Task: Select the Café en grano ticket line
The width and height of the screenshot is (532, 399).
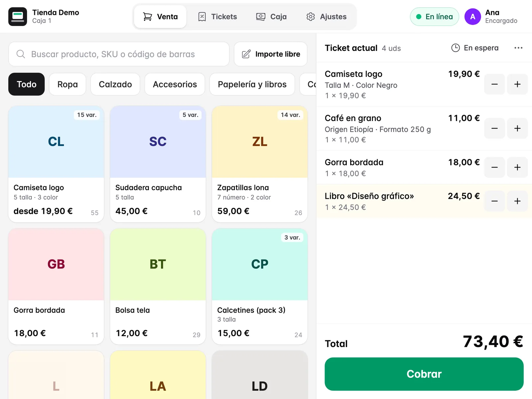Action: click(x=424, y=128)
